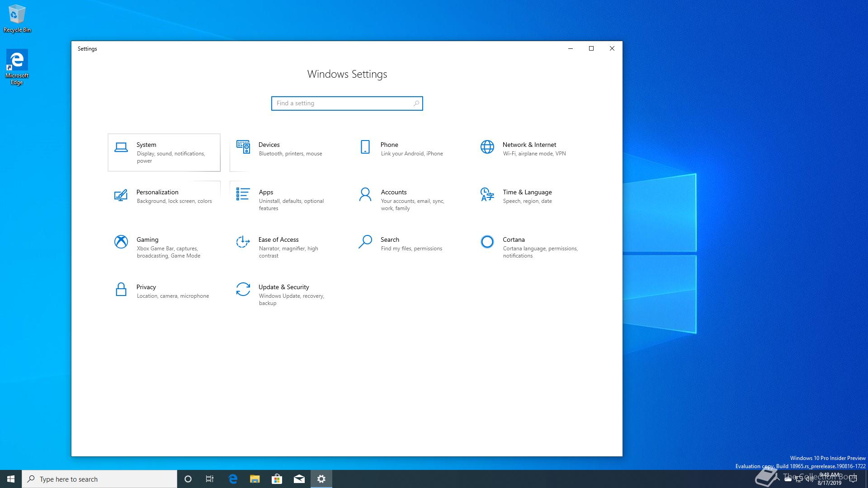The width and height of the screenshot is (868, 488).
Task: Open the System settings laptop icon
Action: coord(121,147)
